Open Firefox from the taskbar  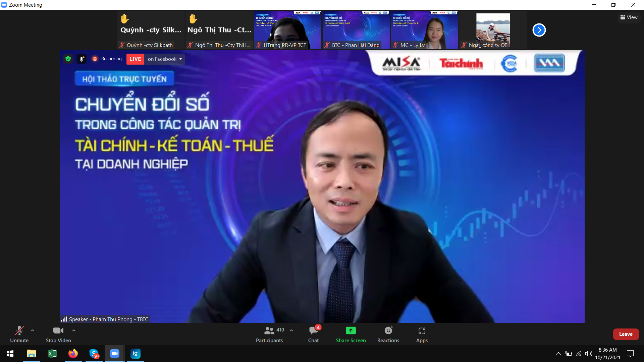73,354
